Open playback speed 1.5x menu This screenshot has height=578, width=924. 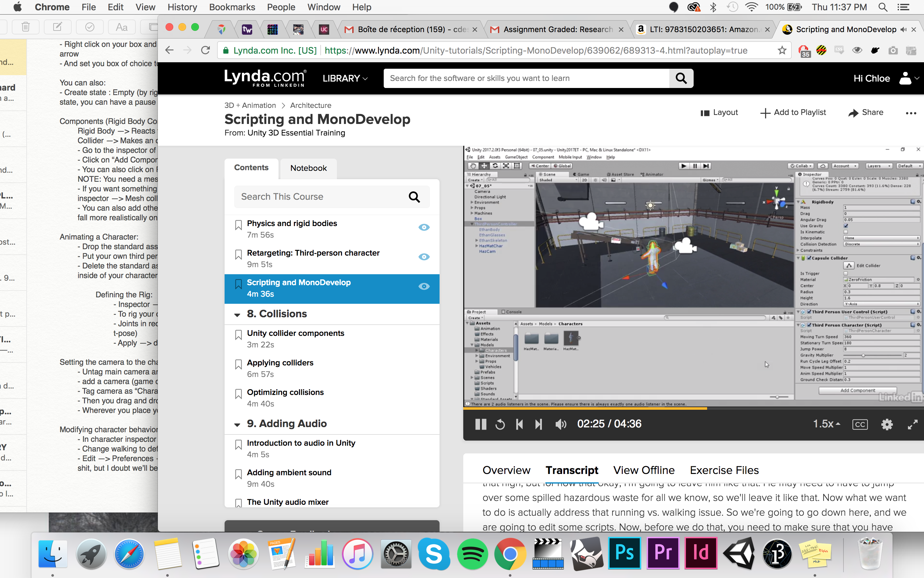[x=826, y=424]
